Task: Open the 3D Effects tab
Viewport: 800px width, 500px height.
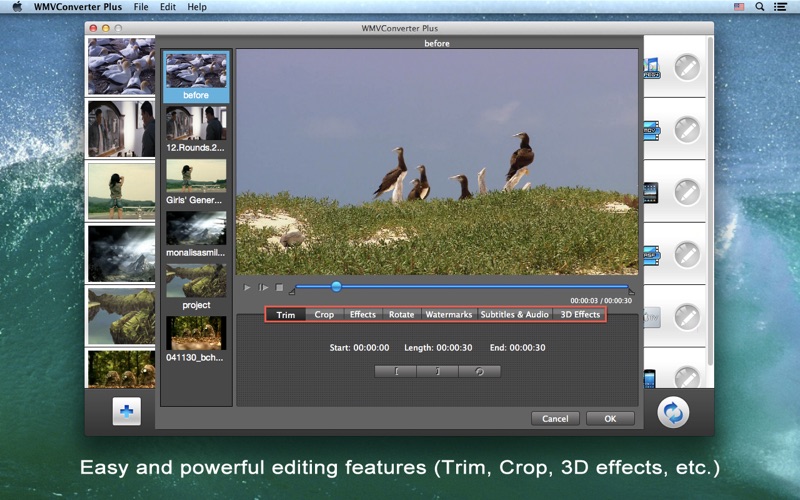Action: pyautogui.click(x=580, y=315)
